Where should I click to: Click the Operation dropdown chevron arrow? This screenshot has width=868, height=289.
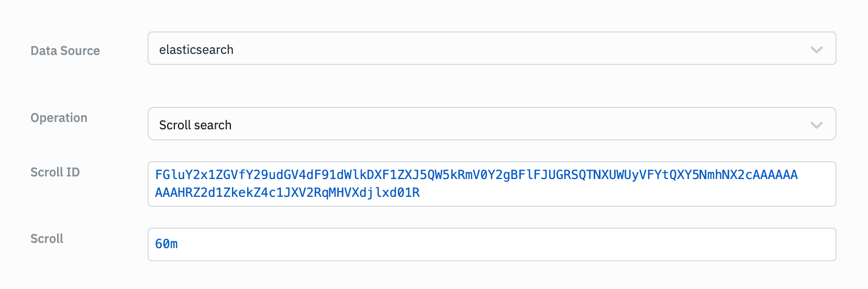(x=816, y=125)
